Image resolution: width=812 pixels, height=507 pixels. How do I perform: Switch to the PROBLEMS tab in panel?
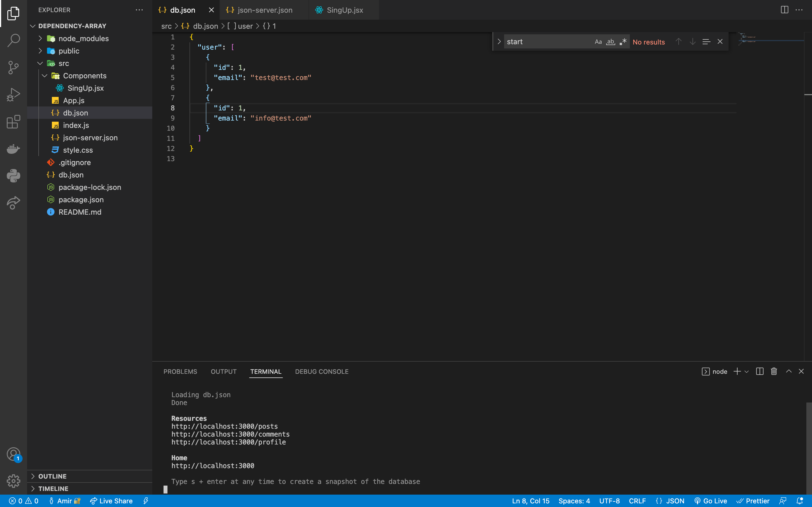tap(181, 371)
